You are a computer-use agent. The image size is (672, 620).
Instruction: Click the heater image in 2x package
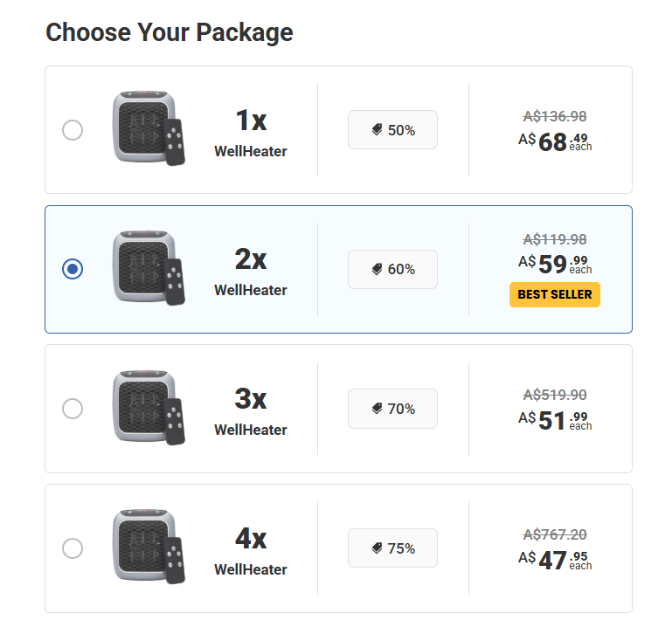(x=149, y=268)
